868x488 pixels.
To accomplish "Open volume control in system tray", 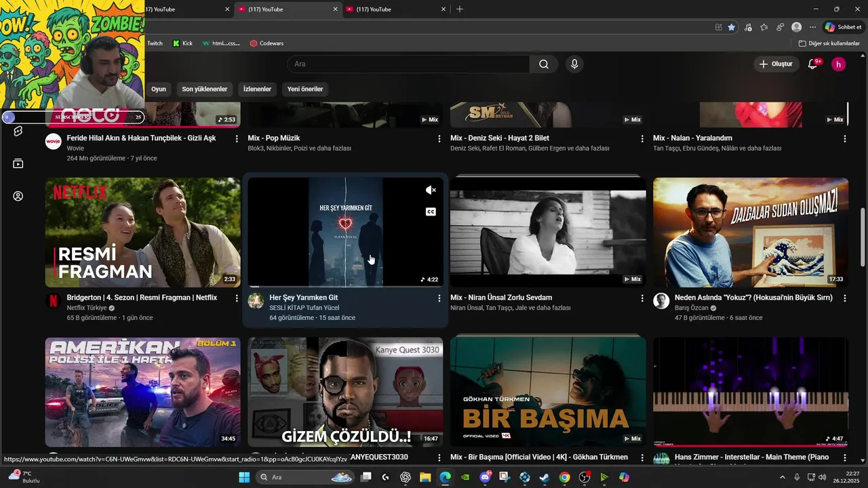I will [x=822, y=477].
